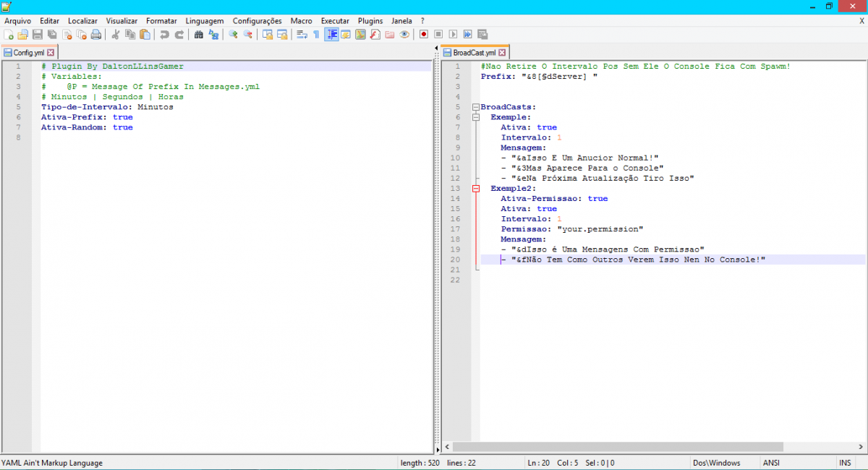Toggle show all characters pilcrow icon

tap(316, 34)
